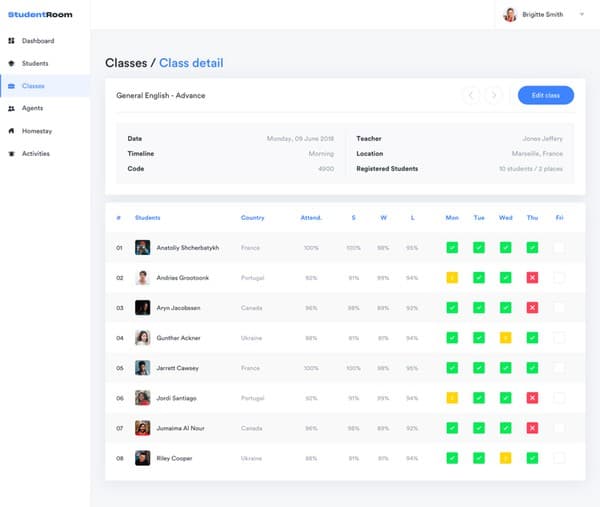Click Jarrett Cawsey's photo thumbnail
This screenshot has height=507, width=600.
pos(143,368)
